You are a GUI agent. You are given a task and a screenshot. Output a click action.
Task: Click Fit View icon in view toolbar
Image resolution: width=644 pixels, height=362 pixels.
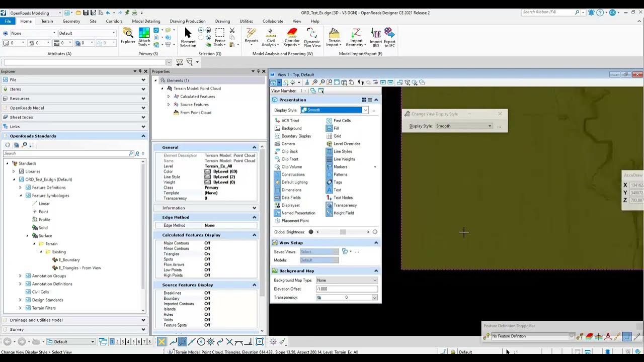[337, 82]
